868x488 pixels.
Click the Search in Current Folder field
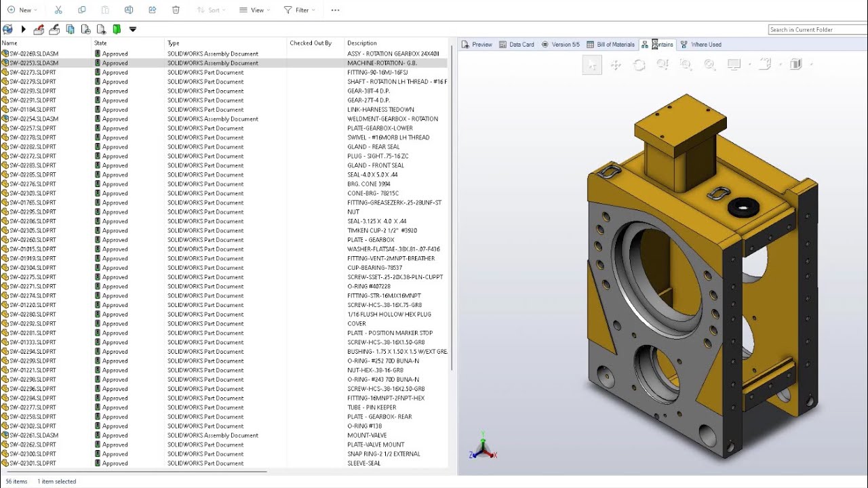pyautogui.click(x=817, y=29)
